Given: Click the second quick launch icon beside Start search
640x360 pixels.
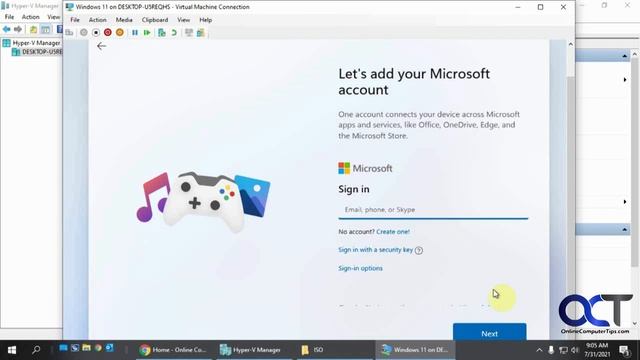Looking at the screenshot, I should [75, 348].
